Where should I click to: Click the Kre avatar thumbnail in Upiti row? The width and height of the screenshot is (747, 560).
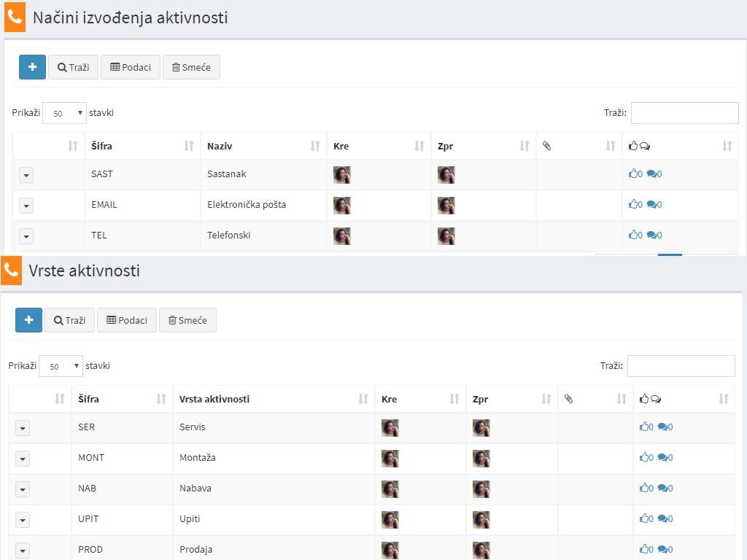(390, 519)
